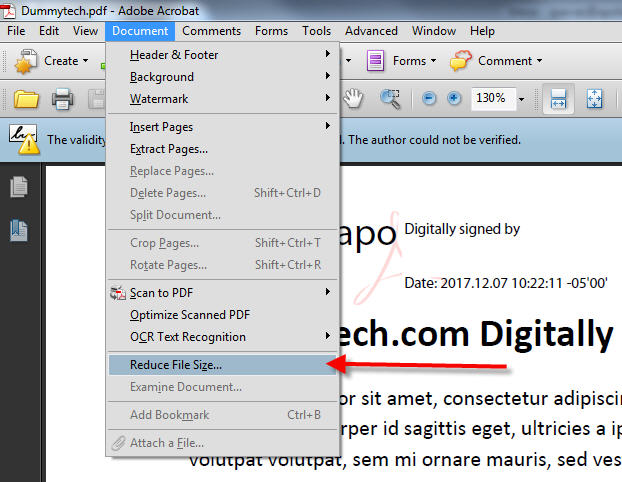This screenshot has width=622, height=482.
Task: Select the Marquee Zoom magnifier tool
Action: pos(390,98)
